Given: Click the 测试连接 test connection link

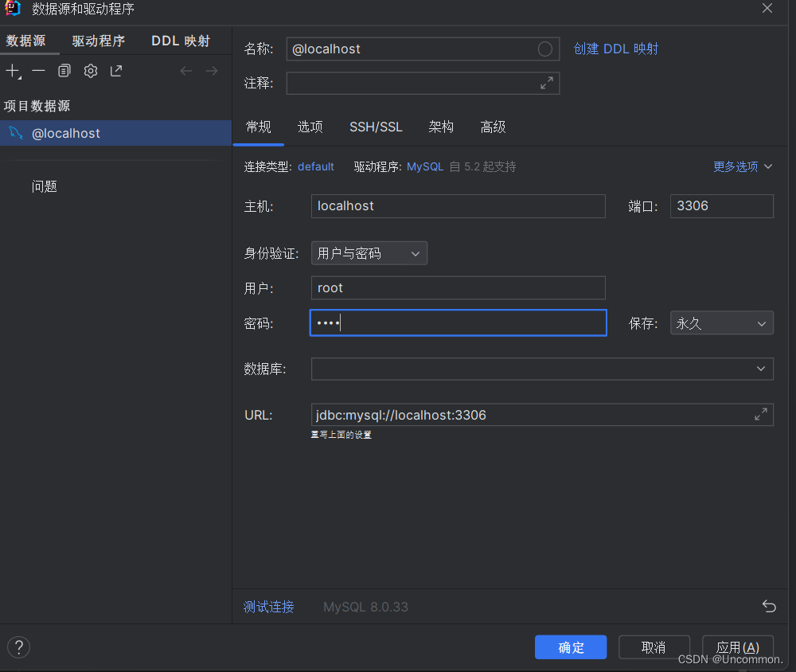Looking at the screenshot, I should coord(268,606).
